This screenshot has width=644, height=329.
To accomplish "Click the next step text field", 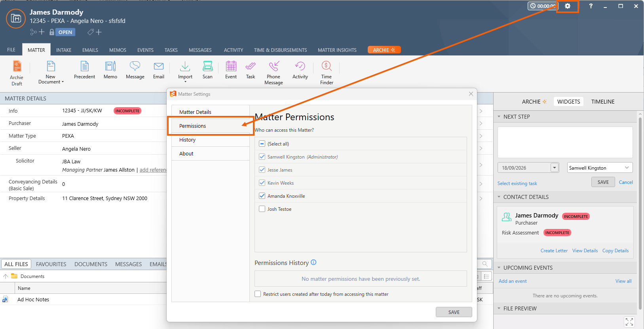I will pos(565,142).
